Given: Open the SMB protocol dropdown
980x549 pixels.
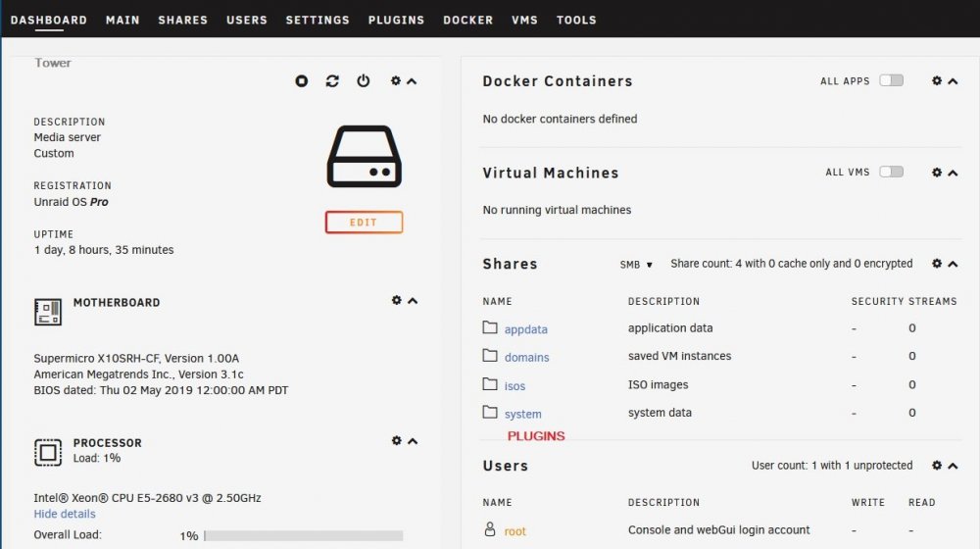Looking at the screenshot, I should click(x=636, y=265).
